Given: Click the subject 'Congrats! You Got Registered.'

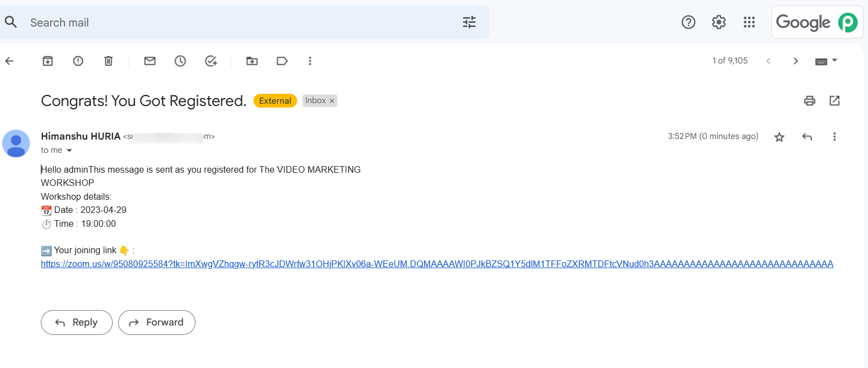Looking at the screenshot, I should point(144,101).
